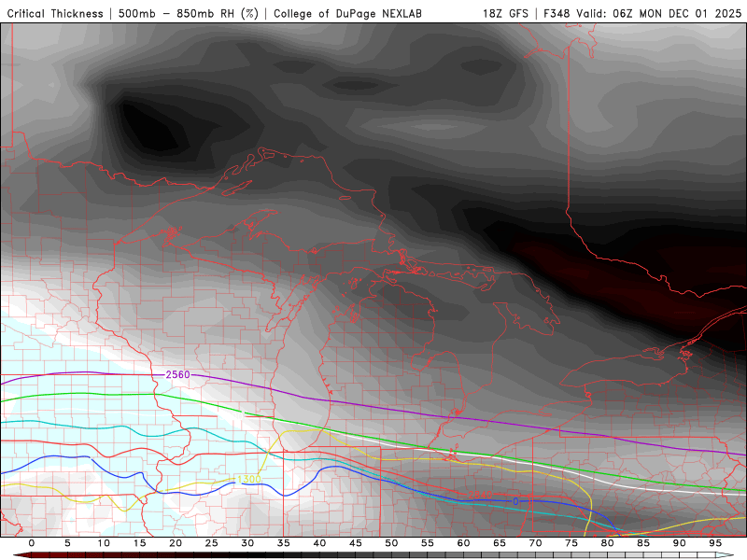
Task: Select the "500mb – 850mb RH (%)" header label
Action: tap(189, 13)
